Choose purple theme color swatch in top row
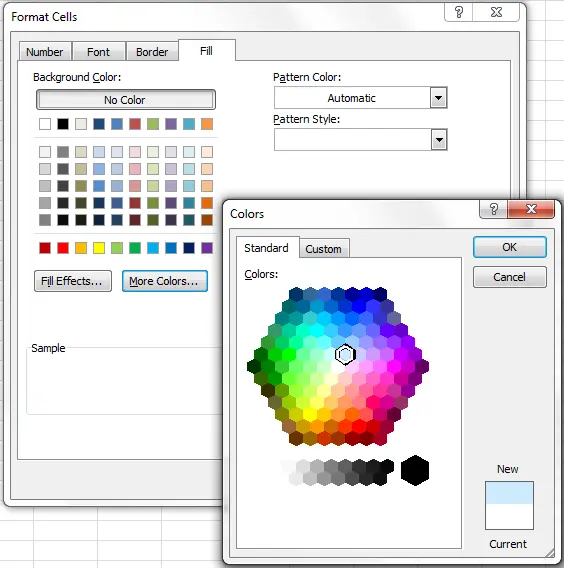 coord(171,124)
